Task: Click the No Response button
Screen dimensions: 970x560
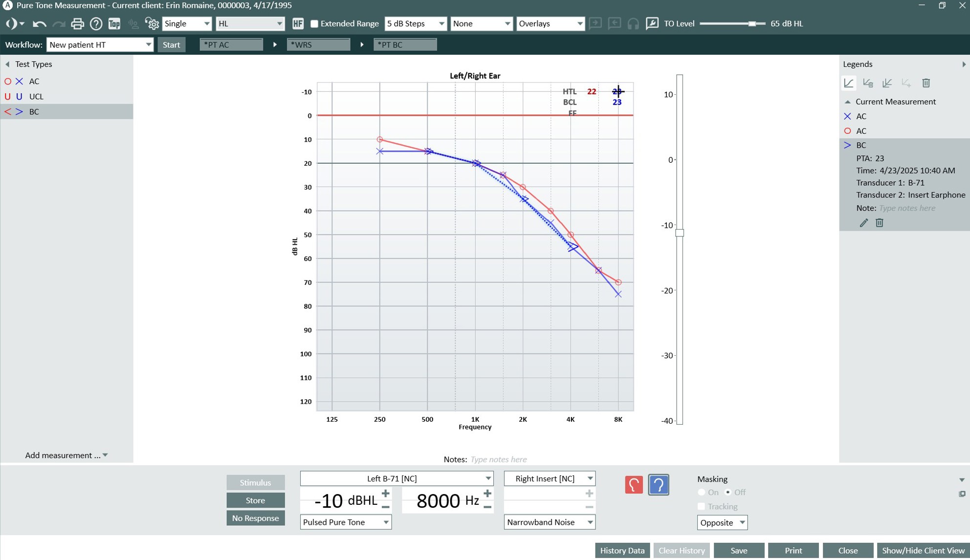Action: pyautogui.click(x=255, y=518)
